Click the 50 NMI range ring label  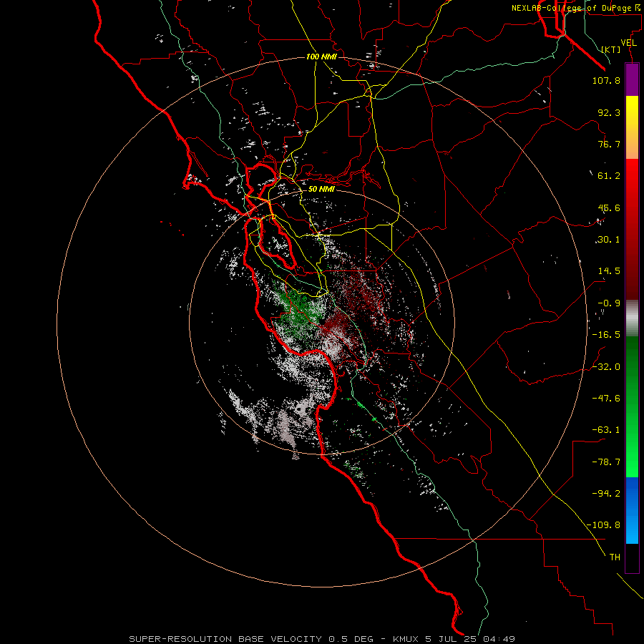(321, 189)
